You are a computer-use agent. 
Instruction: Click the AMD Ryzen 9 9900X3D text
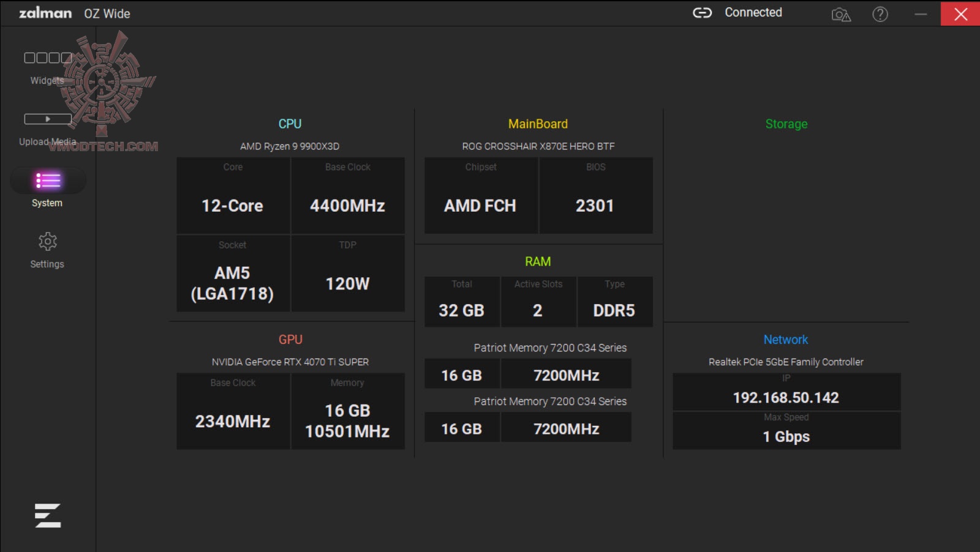point(290,146)
